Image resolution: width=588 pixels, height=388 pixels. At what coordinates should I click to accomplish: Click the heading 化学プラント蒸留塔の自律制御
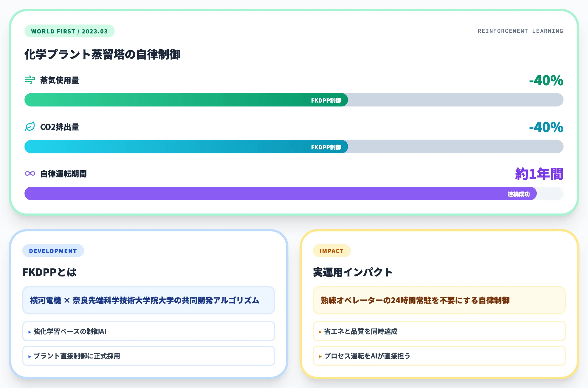102,54
